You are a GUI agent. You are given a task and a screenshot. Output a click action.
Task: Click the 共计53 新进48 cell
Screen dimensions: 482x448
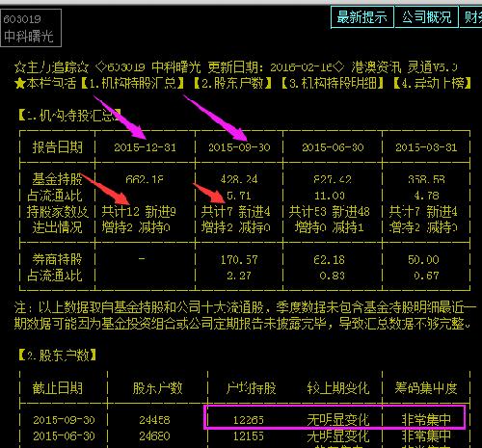[329, 212]
